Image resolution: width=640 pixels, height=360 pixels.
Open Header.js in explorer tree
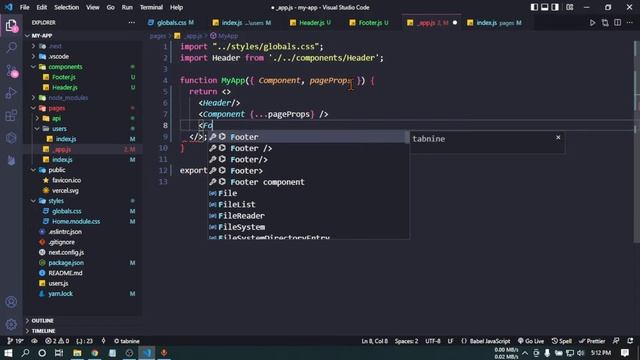[x=64, y=87]
